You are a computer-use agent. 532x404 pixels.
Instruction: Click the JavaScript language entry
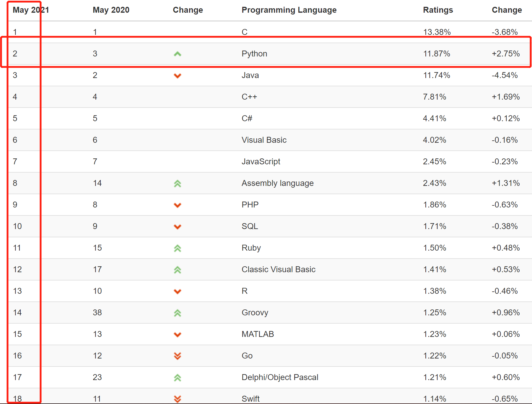coord(261,162)
